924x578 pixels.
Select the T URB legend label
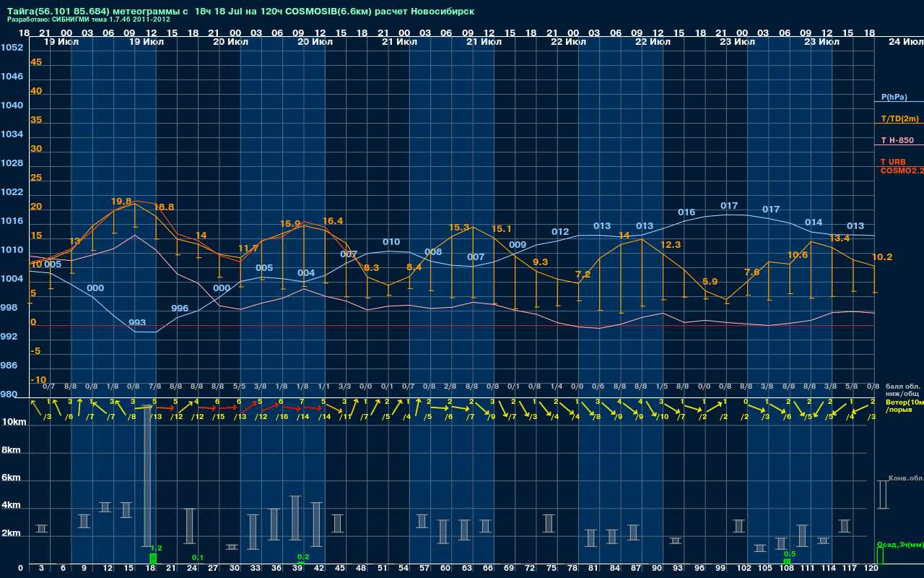tap(893, 162)
